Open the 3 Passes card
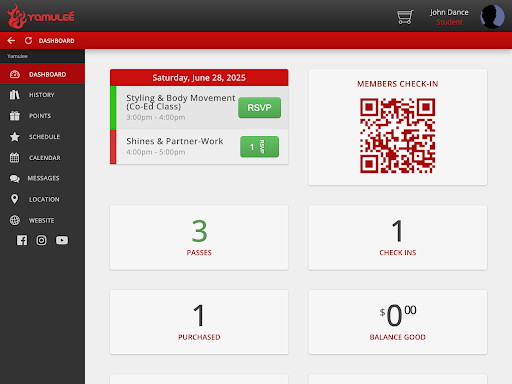The height and width of the screenshot is (384, 512). point(199,237)
